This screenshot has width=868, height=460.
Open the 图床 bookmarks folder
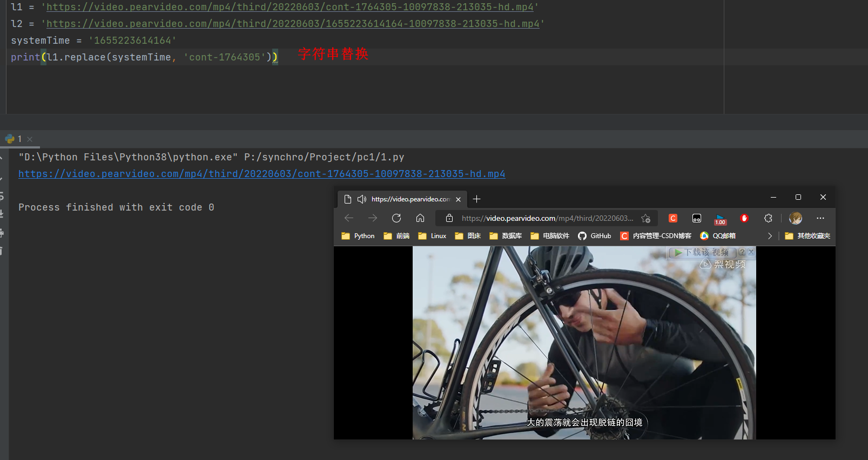(x=468, y=236)
